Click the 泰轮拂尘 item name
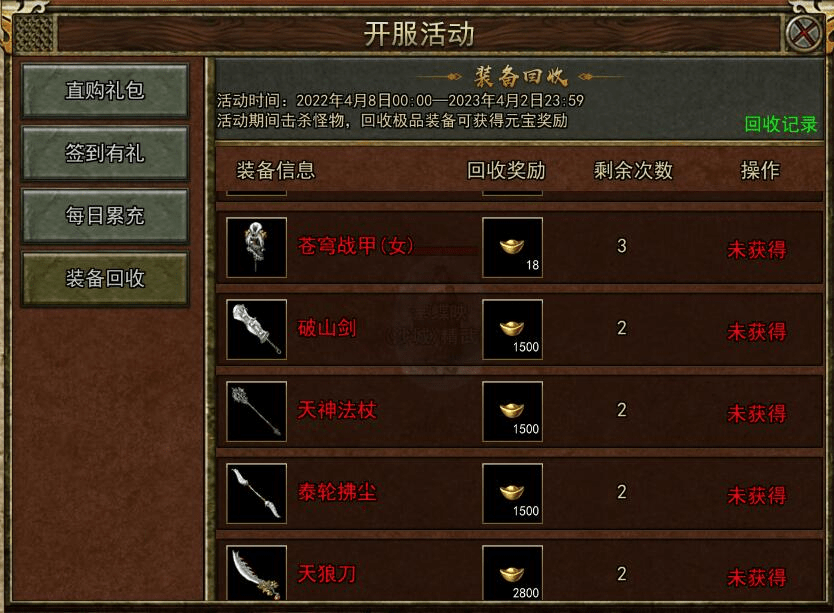 click(337, 492)
